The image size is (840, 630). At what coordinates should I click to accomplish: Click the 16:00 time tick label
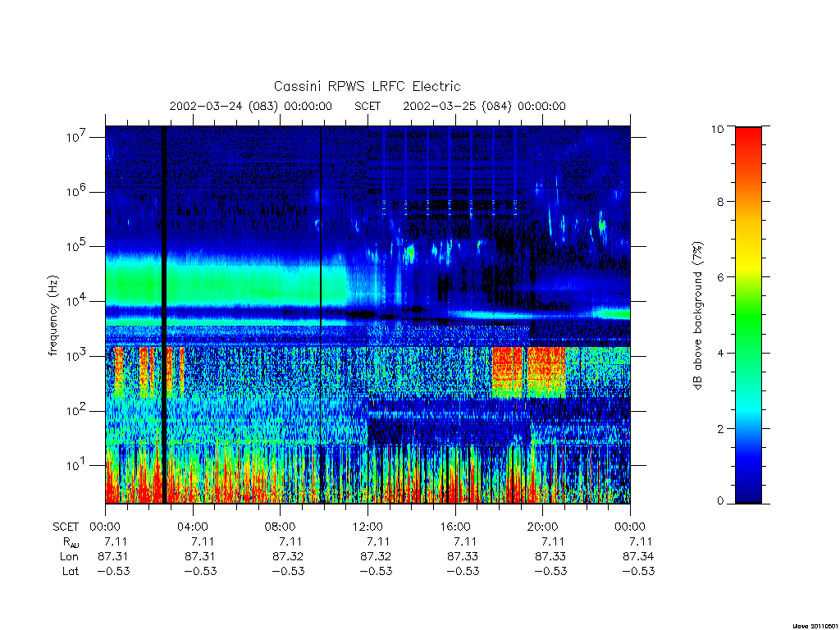pos(454,527)
